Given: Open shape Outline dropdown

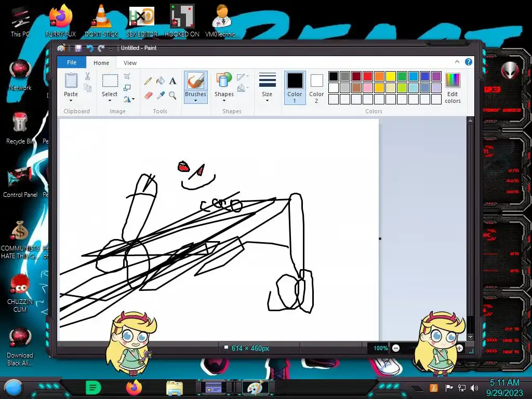Looking at the screenshot, I should [243, 77].
